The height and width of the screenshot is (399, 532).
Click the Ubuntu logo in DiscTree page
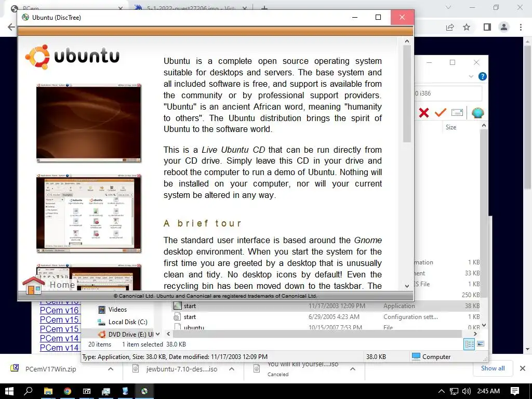pos(73,57)
